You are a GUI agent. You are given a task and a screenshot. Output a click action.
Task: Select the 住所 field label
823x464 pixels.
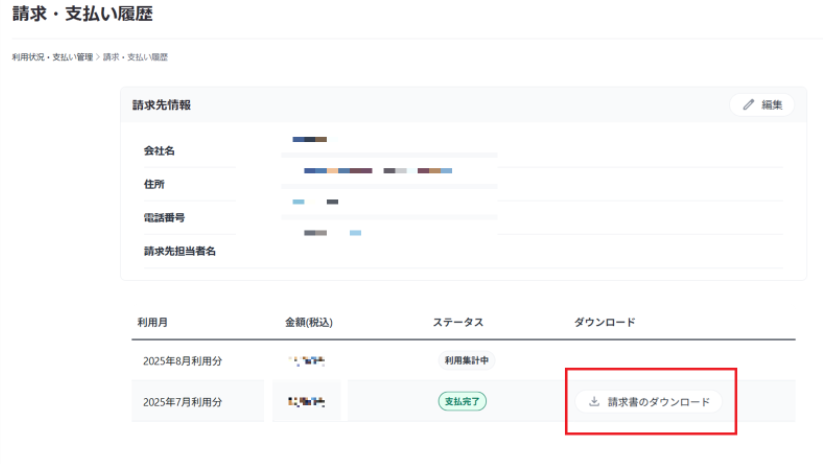[x=153, y=185]
